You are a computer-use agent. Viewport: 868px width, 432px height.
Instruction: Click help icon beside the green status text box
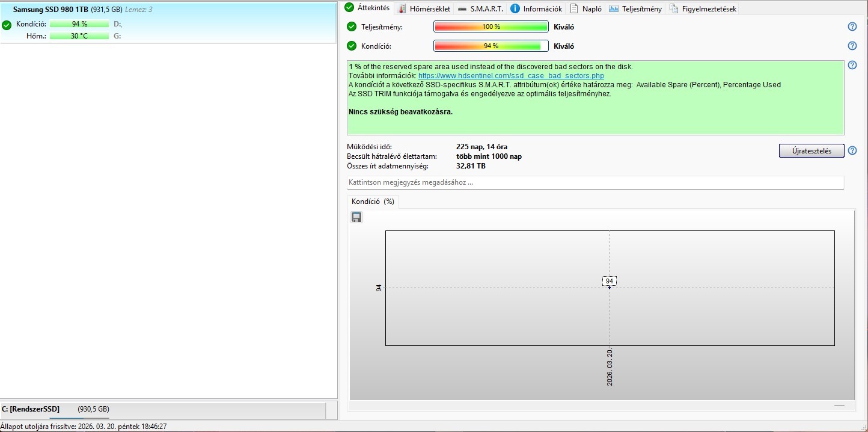852,65
